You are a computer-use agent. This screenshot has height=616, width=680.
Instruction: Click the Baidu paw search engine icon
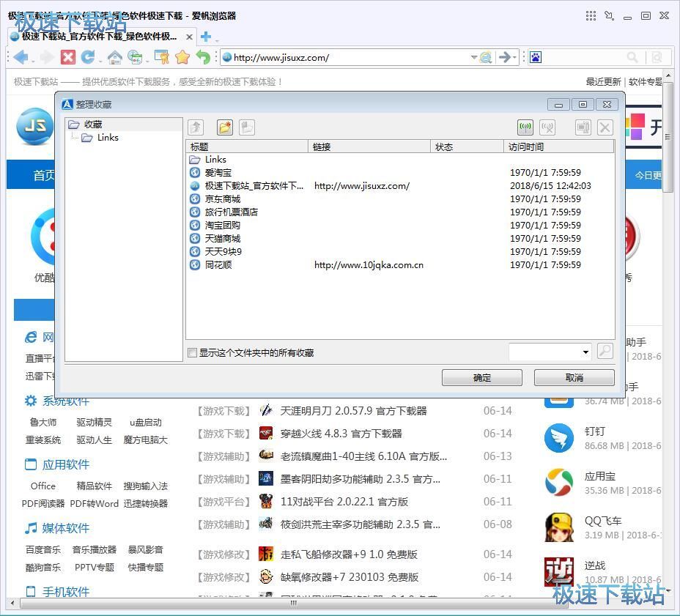point(536,57)
